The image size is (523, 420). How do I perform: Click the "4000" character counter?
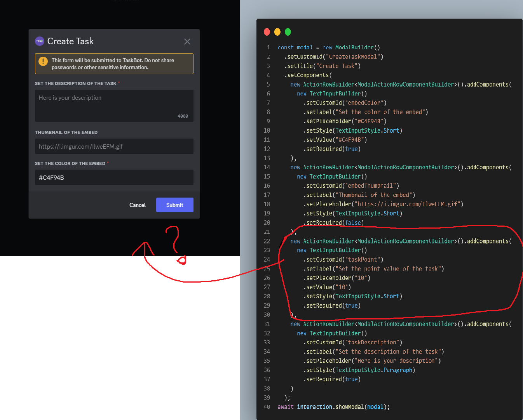(183, 116)
